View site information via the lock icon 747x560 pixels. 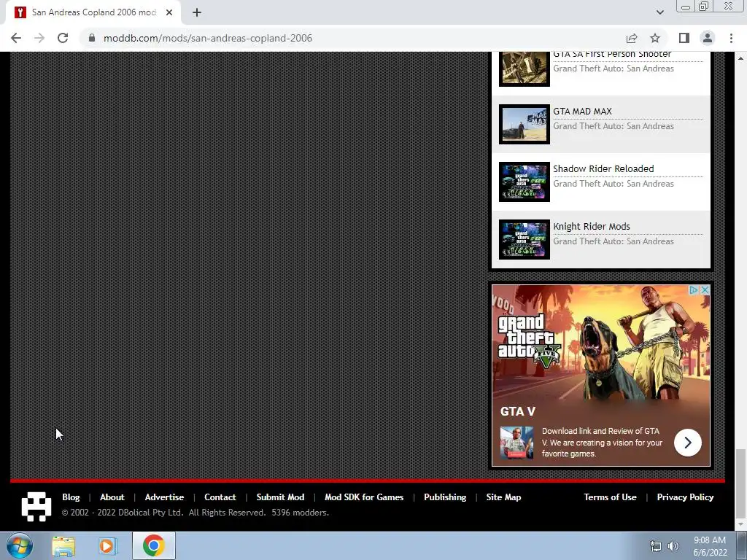point(92,38)
